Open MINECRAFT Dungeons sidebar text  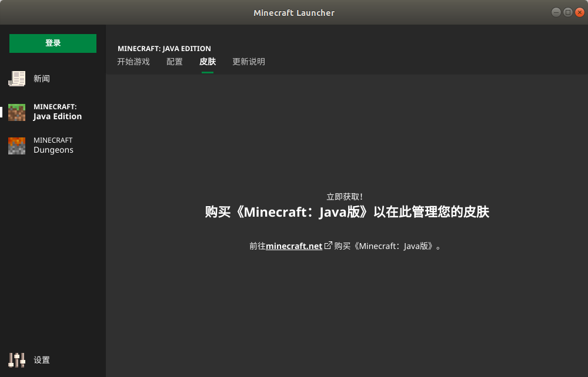pyautogui.click(x=54, y=145)
